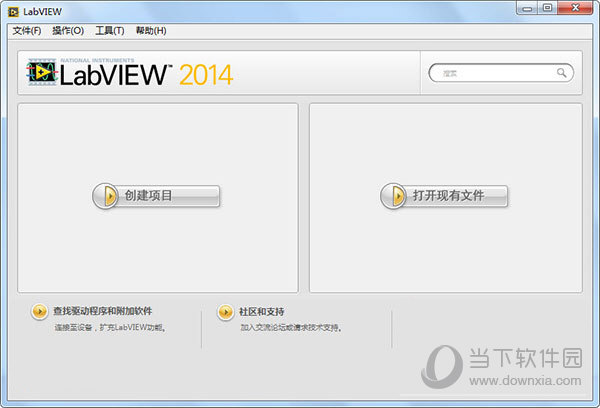The width and height of the screenshot is (600, 408).
Task: Click the yellow arrow beside 查找驱动程序和附加软件
Action: click(39, 312)
